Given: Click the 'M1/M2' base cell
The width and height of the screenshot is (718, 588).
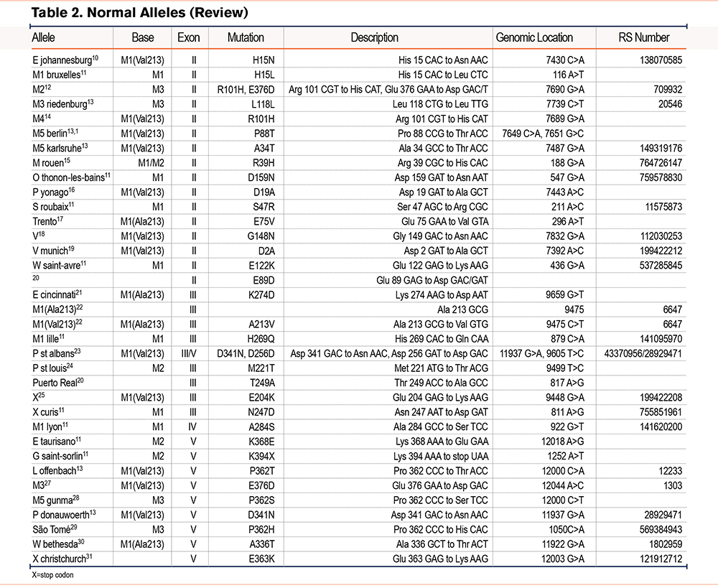Looking at the screenshot, I should (x=151, y=162).
